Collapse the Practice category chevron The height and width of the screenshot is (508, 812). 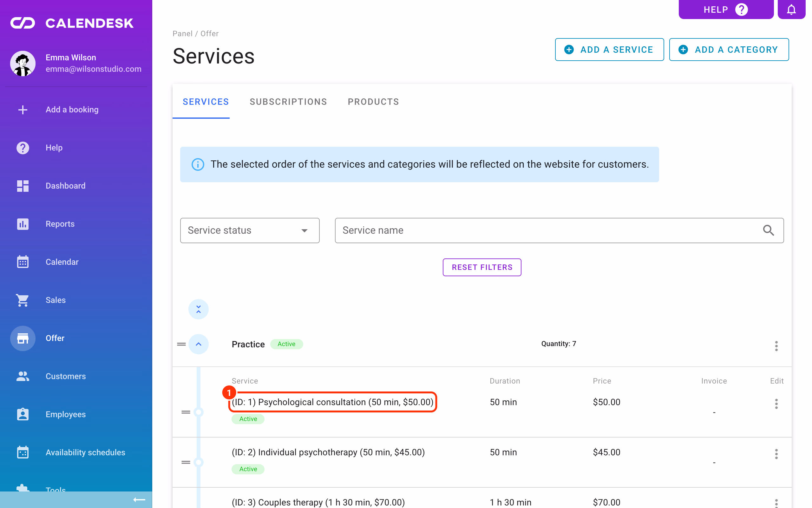tap(198, 344)
